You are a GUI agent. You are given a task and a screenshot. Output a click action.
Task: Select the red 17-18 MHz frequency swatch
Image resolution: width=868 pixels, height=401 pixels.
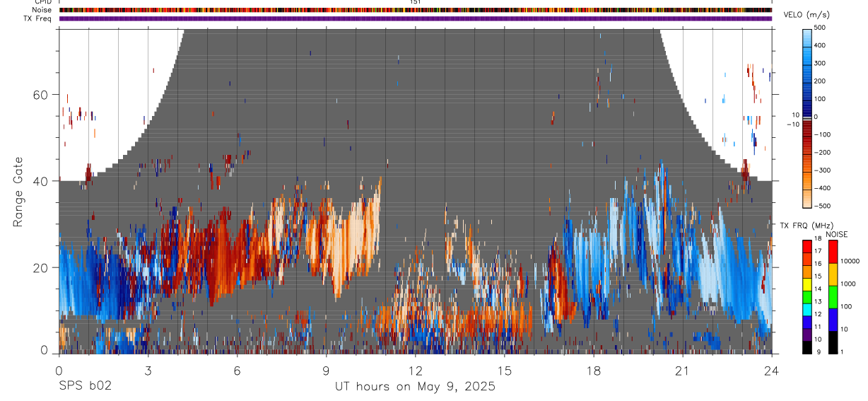click(x=807, y=245)
